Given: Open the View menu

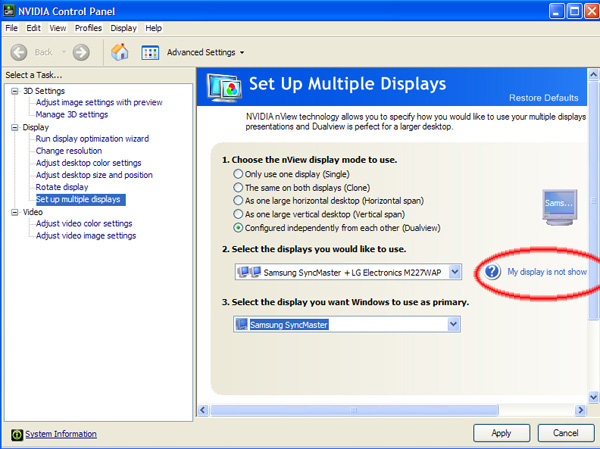Looking at the screenshot, I should click(x=58, y=28).
